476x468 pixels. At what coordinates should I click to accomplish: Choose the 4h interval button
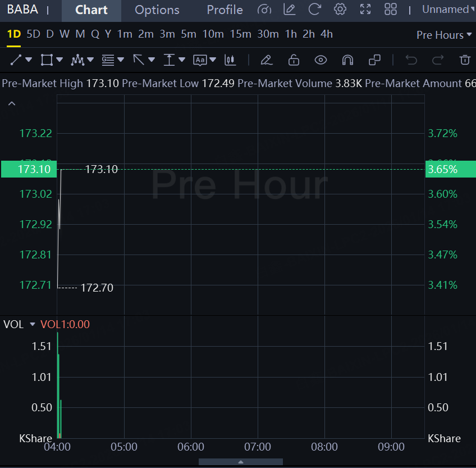(x=326, y=34)
